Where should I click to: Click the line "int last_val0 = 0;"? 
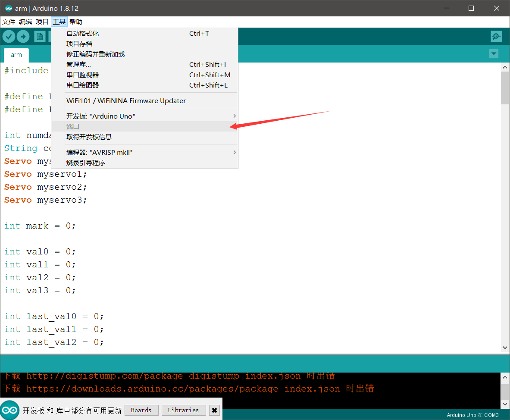pyautogui.click(x=53, y=316)
